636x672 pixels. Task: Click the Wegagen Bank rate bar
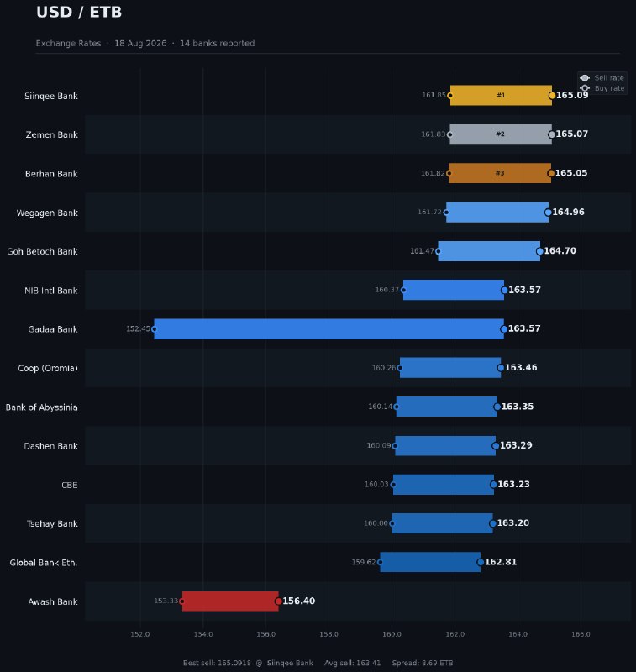[x=497, y=213]
